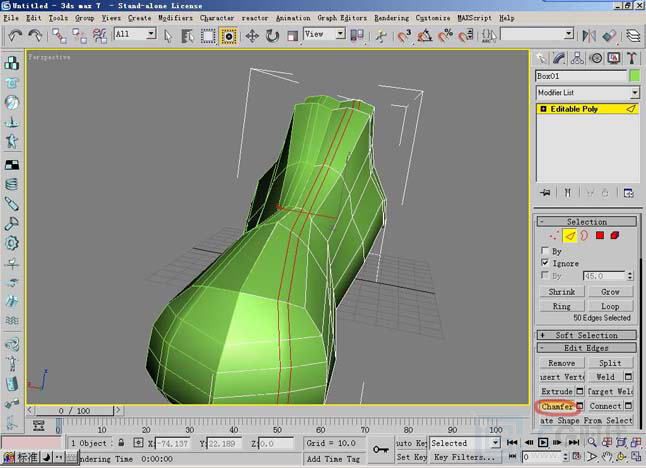The height and width of the screenshot is (468, 646).
Task: Activate Bind to Space Warp tool
Action: tap(100, 36)
